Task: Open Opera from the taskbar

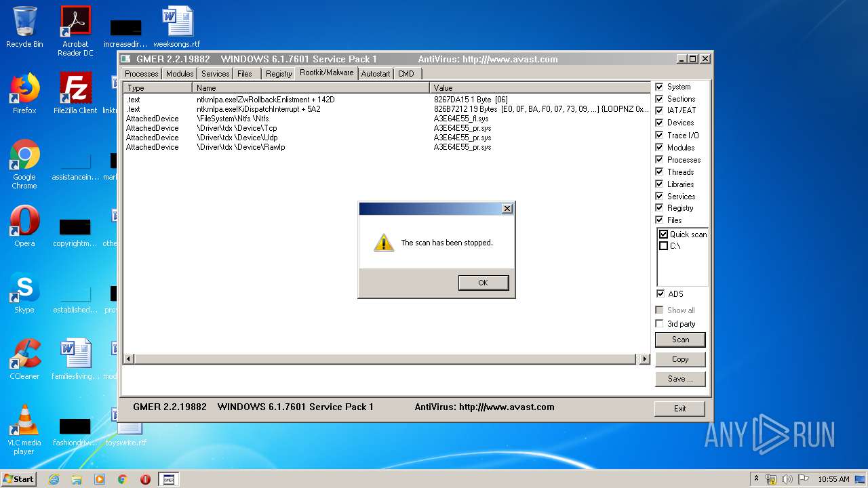Action: 145,479
